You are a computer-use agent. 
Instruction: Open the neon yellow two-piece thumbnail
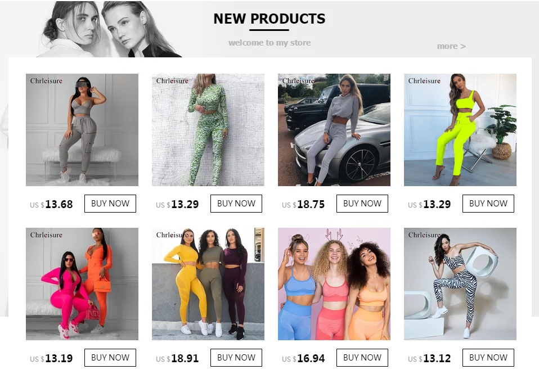point(460,130)
